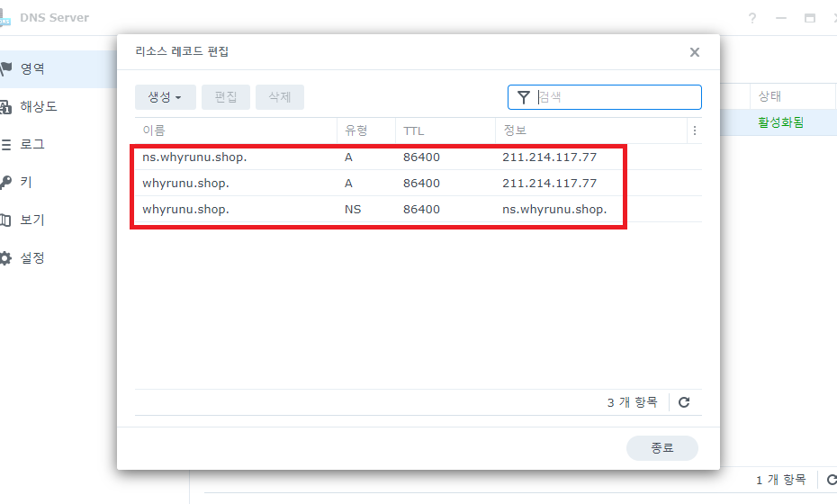Click the DNS Server app icon in the title bar

pyautogui.click(x=4, y=17)
